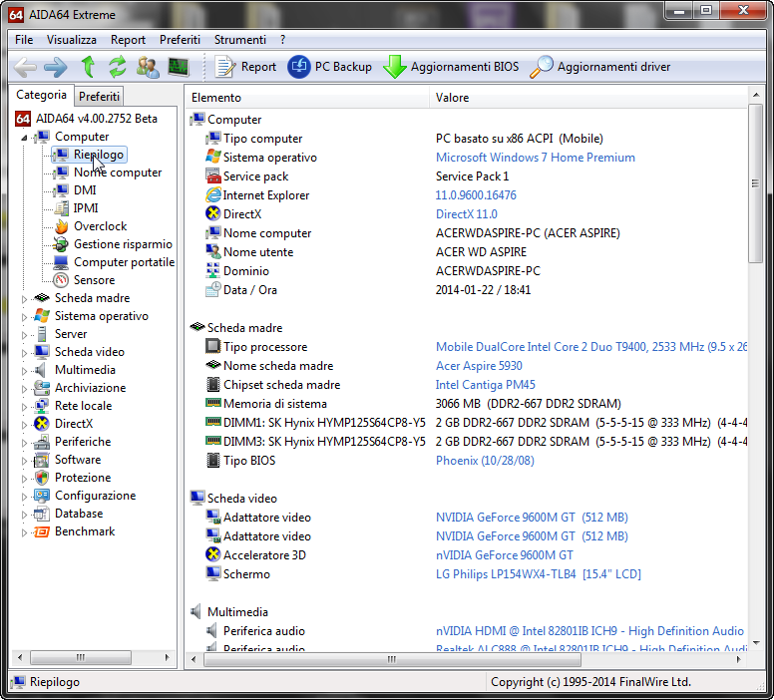Select Riepilogo in the tree
Screen dimensions: 774x700
[90, 155]
